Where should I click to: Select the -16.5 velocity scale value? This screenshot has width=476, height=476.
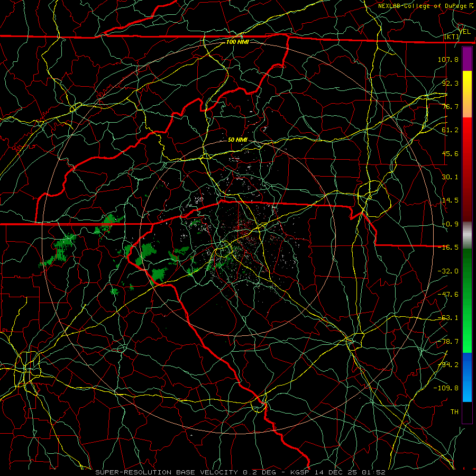coord(448,248)
